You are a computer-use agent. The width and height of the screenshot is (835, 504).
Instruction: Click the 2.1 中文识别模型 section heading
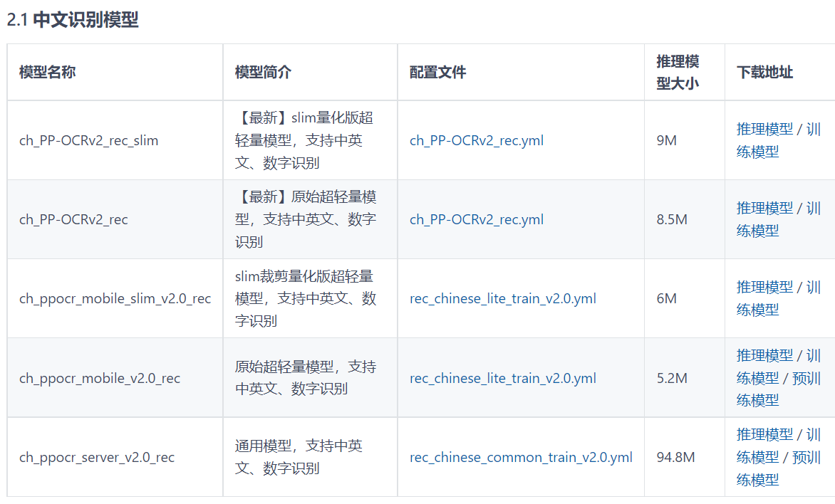(x=73, y=20)
